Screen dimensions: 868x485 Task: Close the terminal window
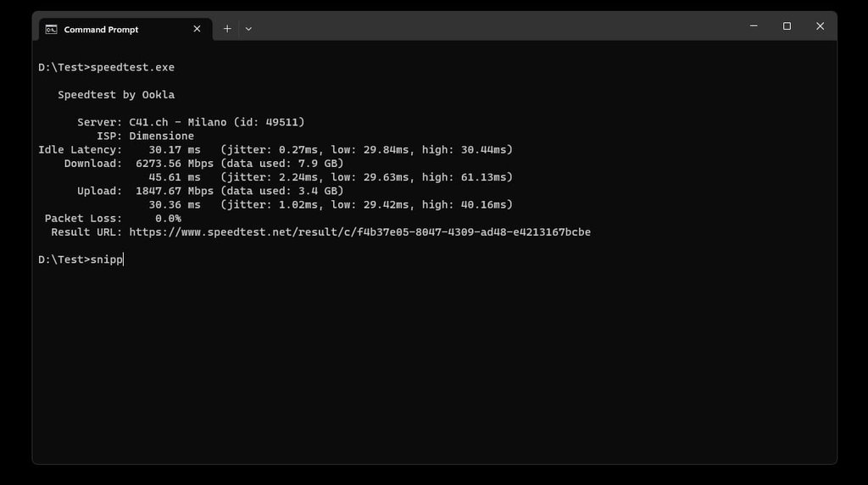(x=820, y=26)
